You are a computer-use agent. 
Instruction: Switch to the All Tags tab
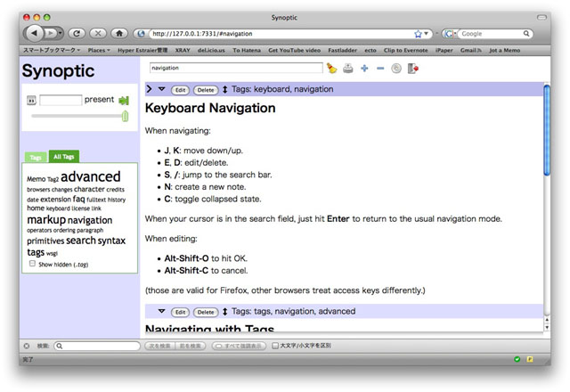coord(63,157)
